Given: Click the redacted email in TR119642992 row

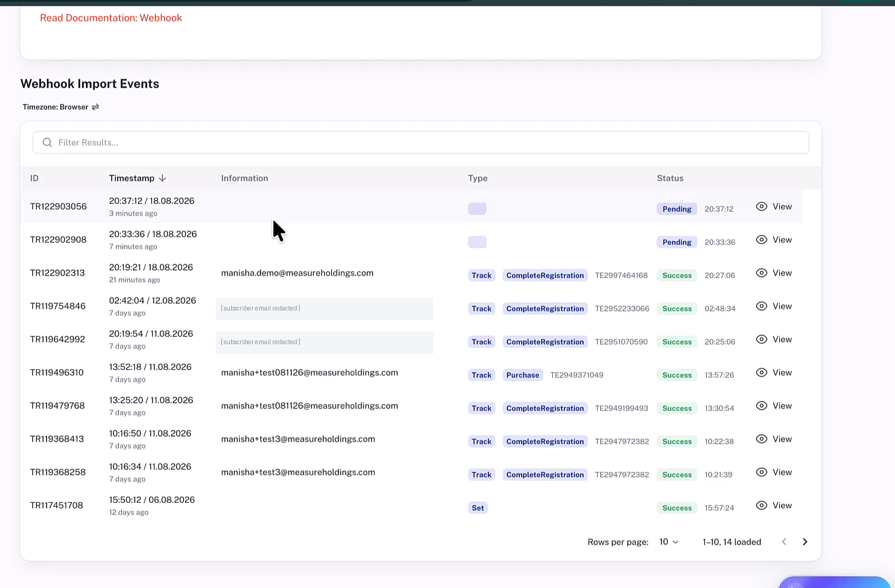Looking at the screenshot, I should click(x=324, y=342).
